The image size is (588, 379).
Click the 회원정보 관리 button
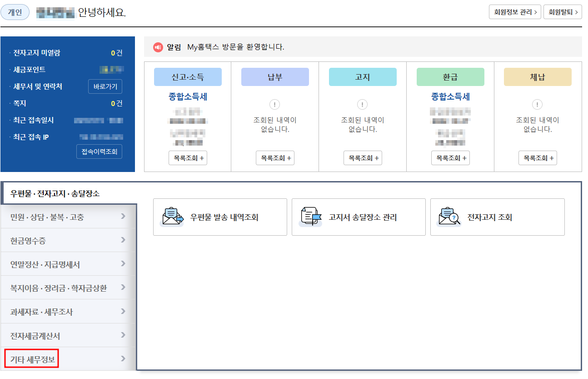(x=515, y=12)
